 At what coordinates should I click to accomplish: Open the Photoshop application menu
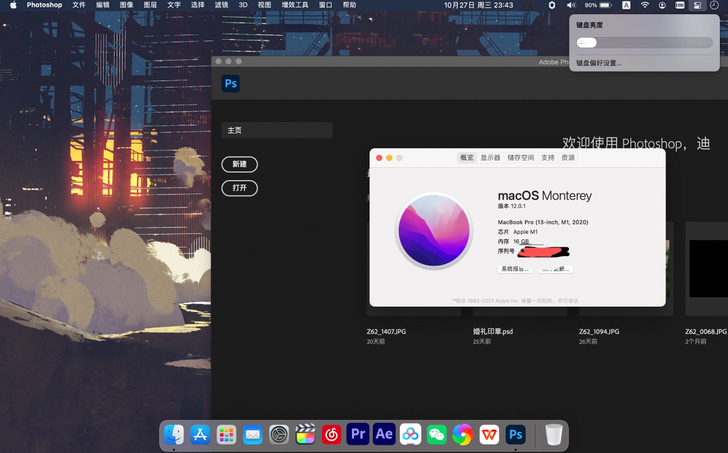click(x=44, y=5)
